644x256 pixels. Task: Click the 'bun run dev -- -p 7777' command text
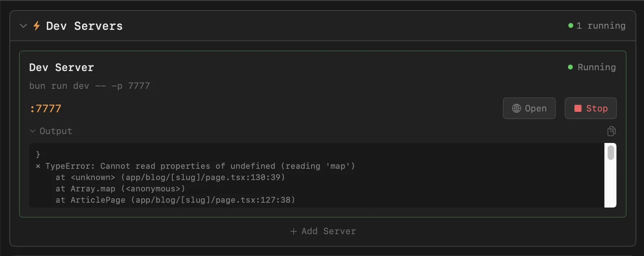pos(89,86)
